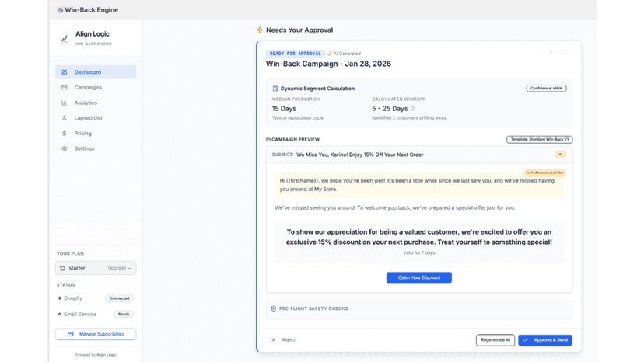Click the Align Logic logo icon
This screenshot has width=644, height=362.
tap(65, 38)
